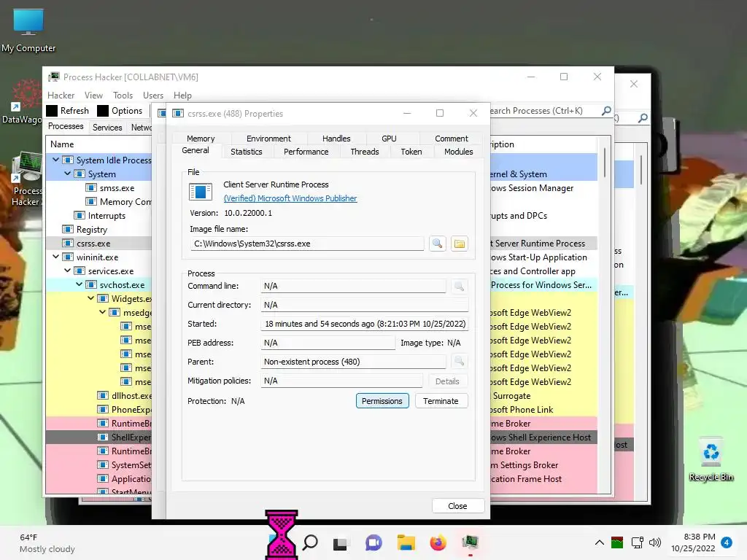Click Parent process field
Viewport: 747px width, 560px height.
coord(353,362)
